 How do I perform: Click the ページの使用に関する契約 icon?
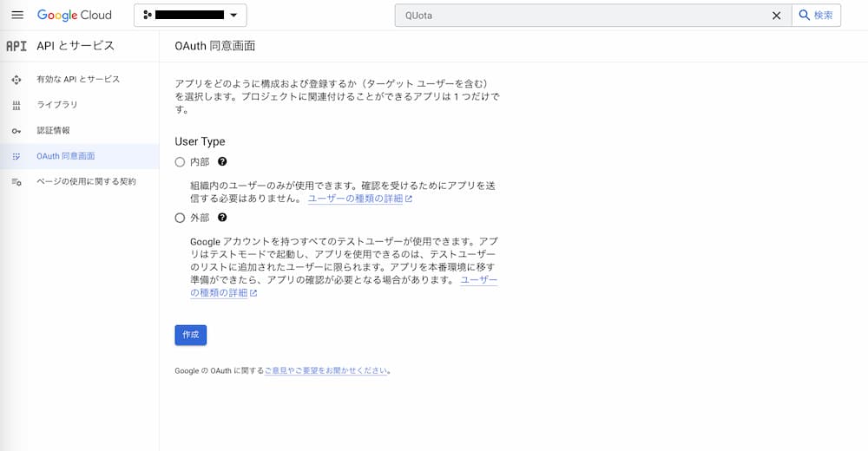point(16,181)
